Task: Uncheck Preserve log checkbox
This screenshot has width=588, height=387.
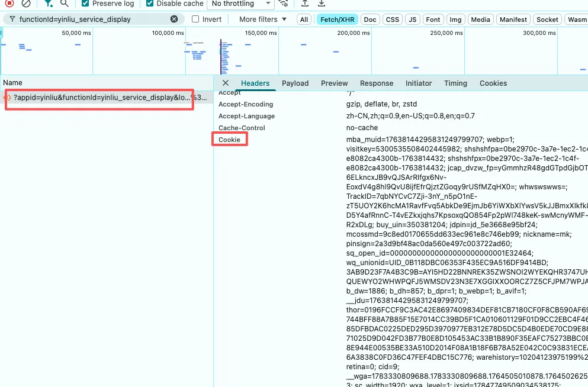Action: tap(85, 4)
